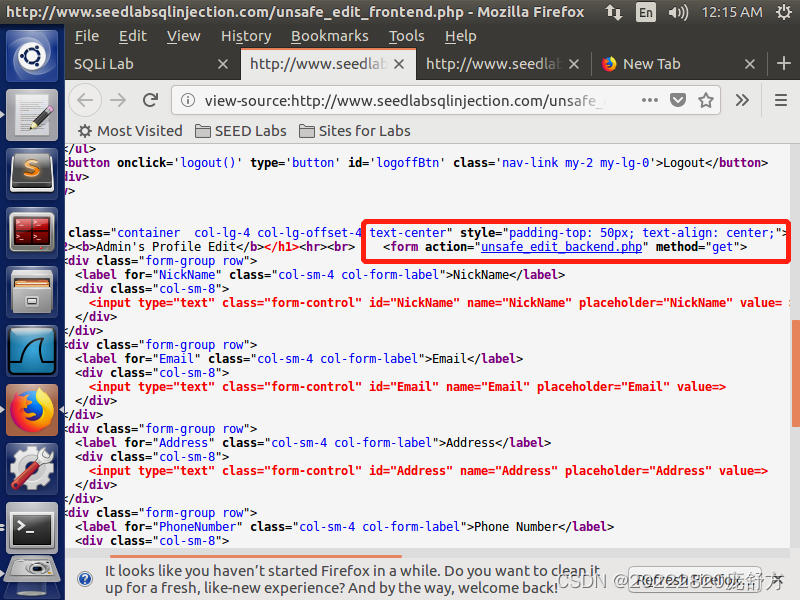Screen dimensions: 800x600
Task: Open the network indicator in top bar
Action: (614, 12)
